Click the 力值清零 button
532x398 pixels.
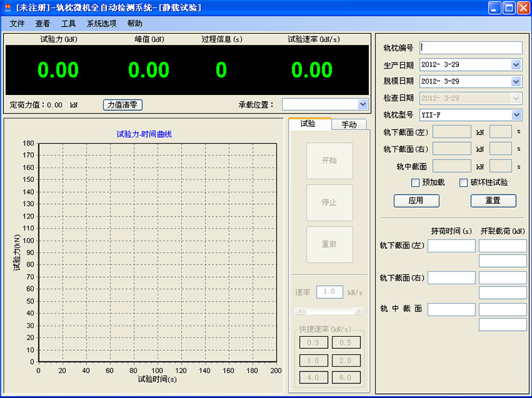(x=122, y=105)
